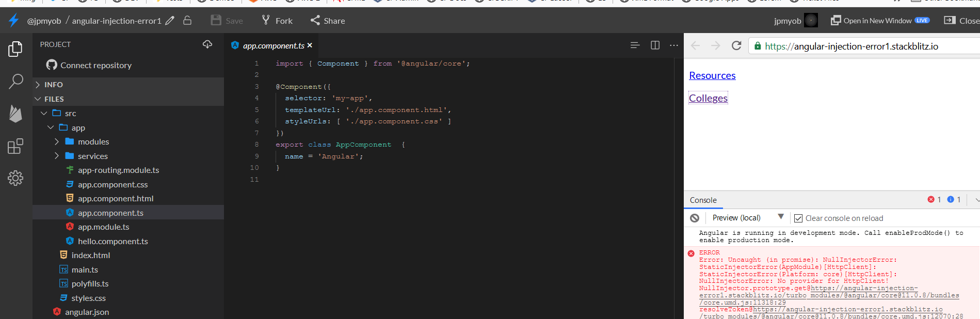Edit project title with pencil icon
Image resolution: width=980 pixels, height=319 pixels.
[x=170, y=21]
